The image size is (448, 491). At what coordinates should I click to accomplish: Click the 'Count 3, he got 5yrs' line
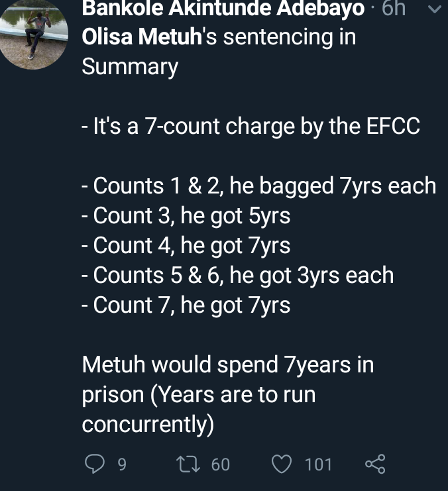point(186,216)
